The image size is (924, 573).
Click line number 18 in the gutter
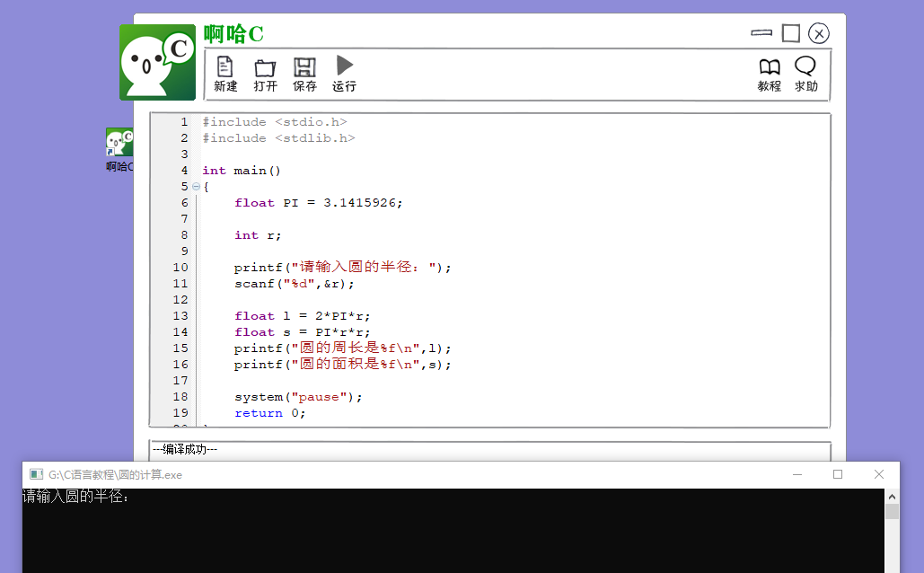pyautogui.click(x=180, y=397)
